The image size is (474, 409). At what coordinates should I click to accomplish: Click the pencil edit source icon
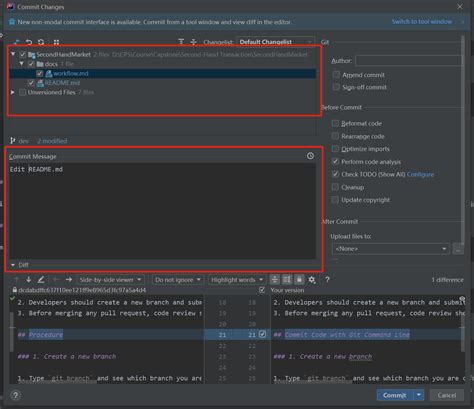point(41,279)
